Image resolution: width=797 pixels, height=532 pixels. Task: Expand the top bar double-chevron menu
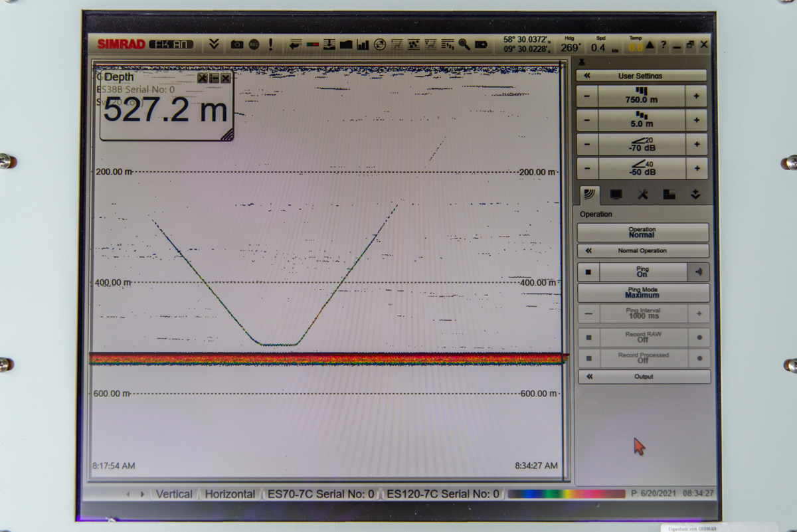click(x=214, y=44)
